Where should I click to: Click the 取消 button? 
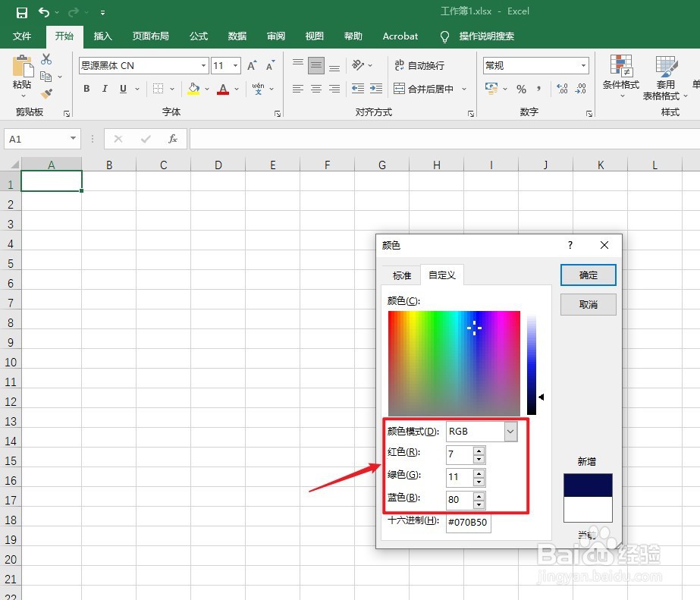[588, 304]
